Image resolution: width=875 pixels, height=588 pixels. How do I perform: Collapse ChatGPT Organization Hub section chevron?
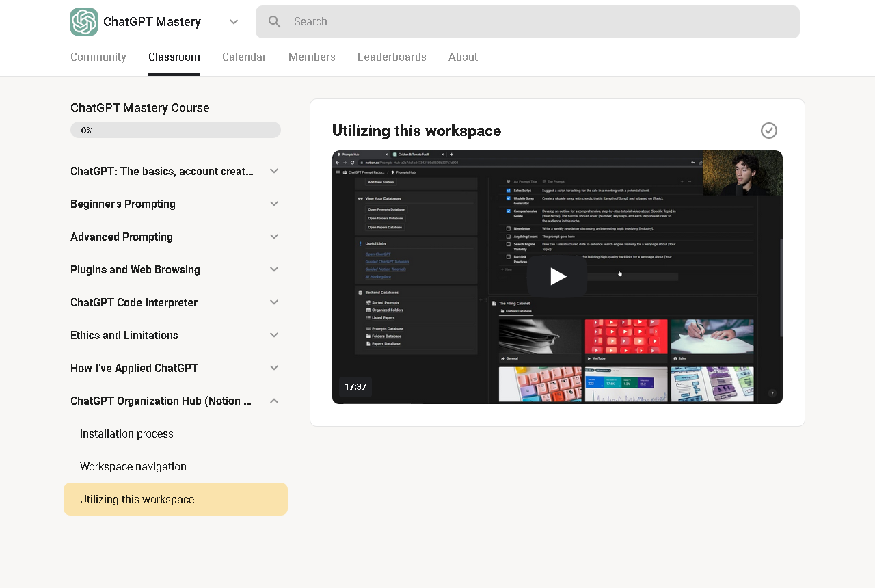[x=274, y=401]
